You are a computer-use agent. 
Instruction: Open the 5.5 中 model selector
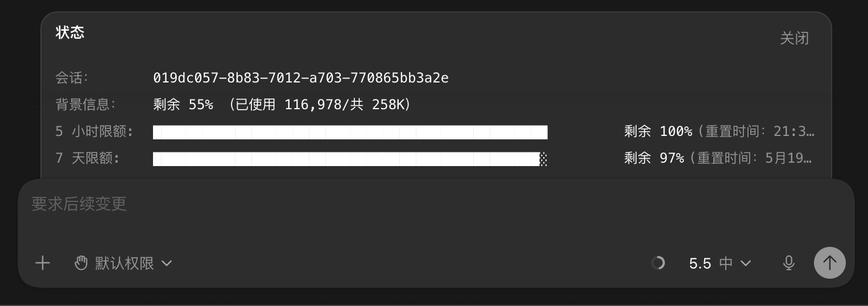[x=720, y=263]
